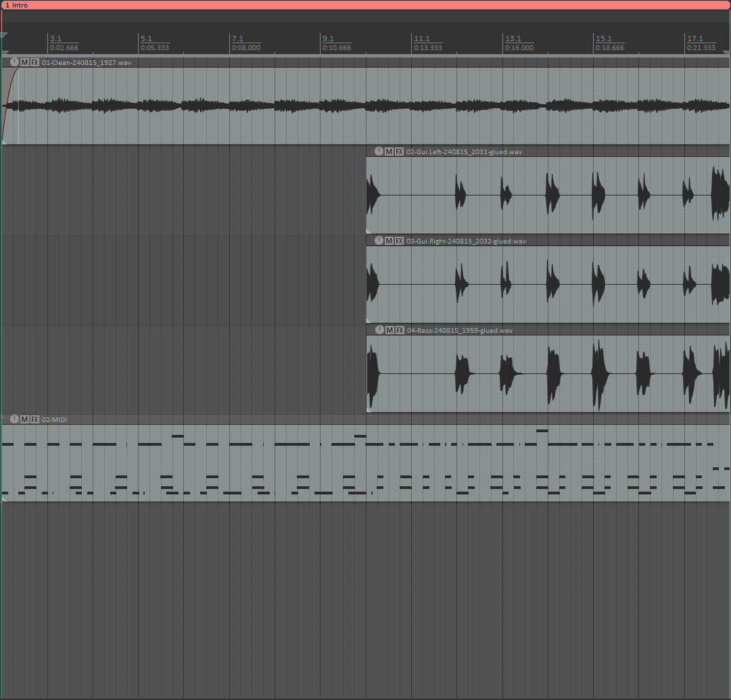Toggle mute on 04-Bass item

(389, 330)
